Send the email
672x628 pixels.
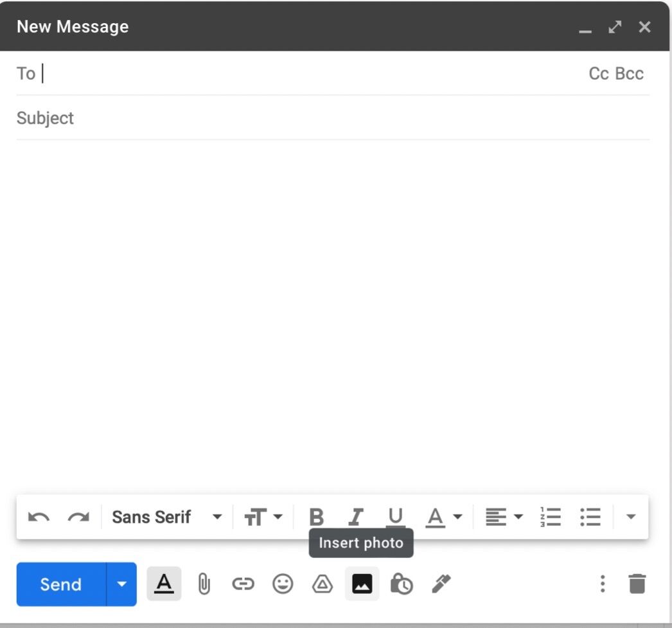pyautogui.click(x=60, y=584)
